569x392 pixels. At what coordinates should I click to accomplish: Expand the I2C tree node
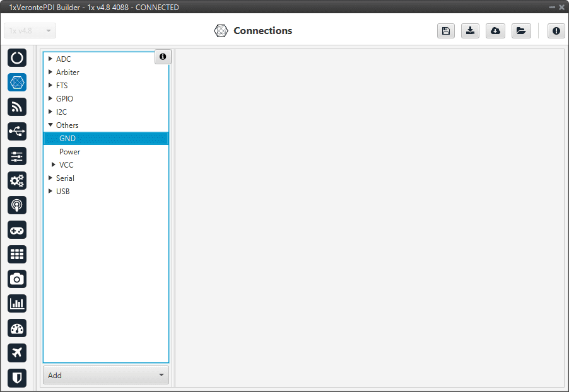click(x=50, y=112)
